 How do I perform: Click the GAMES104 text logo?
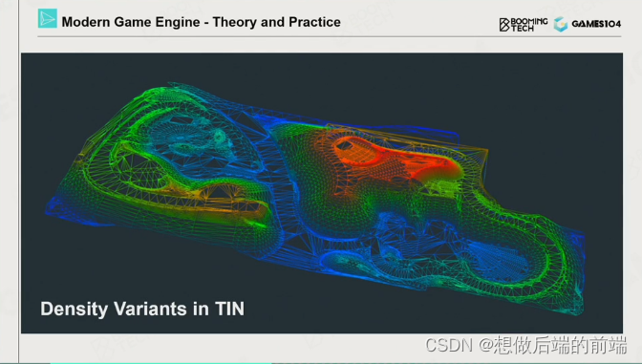(x=596, y=24)
